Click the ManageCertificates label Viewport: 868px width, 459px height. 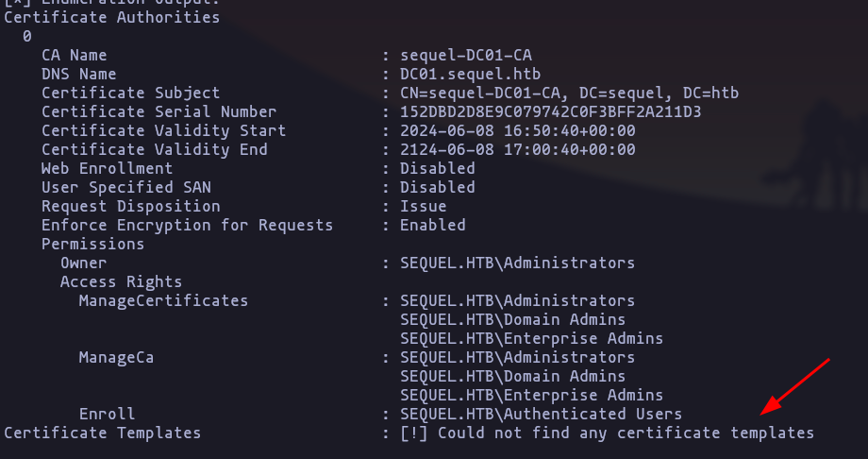click(163, 301)
